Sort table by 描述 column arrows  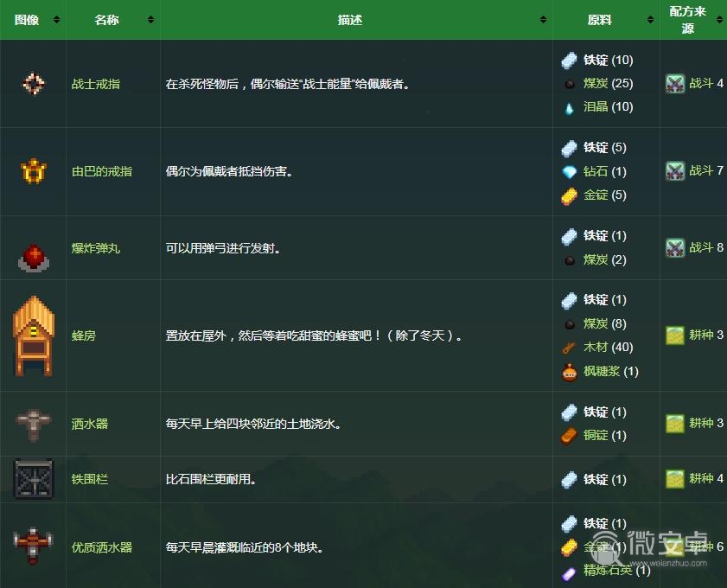pos(543,20)
